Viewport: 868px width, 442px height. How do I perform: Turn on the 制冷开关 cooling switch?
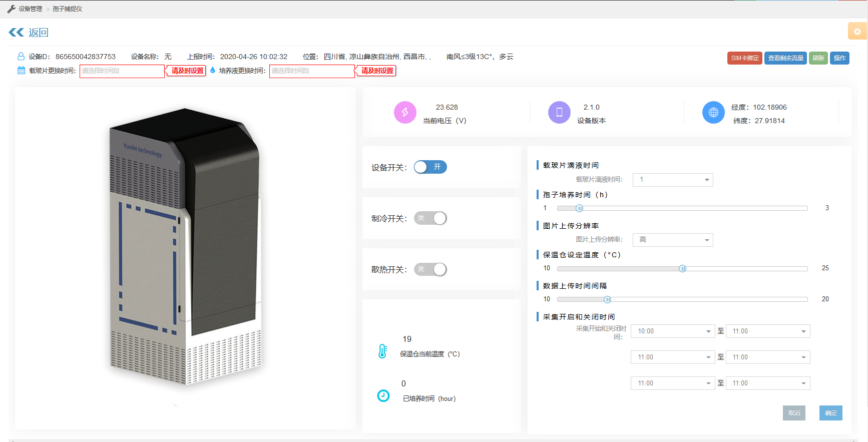[x=430, y=218]
